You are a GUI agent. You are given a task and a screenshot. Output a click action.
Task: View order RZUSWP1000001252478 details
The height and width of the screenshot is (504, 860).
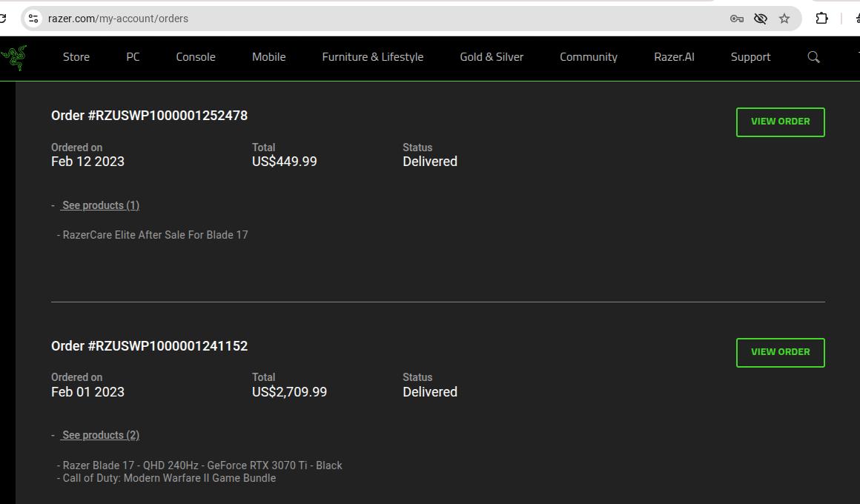coord(780,122)
